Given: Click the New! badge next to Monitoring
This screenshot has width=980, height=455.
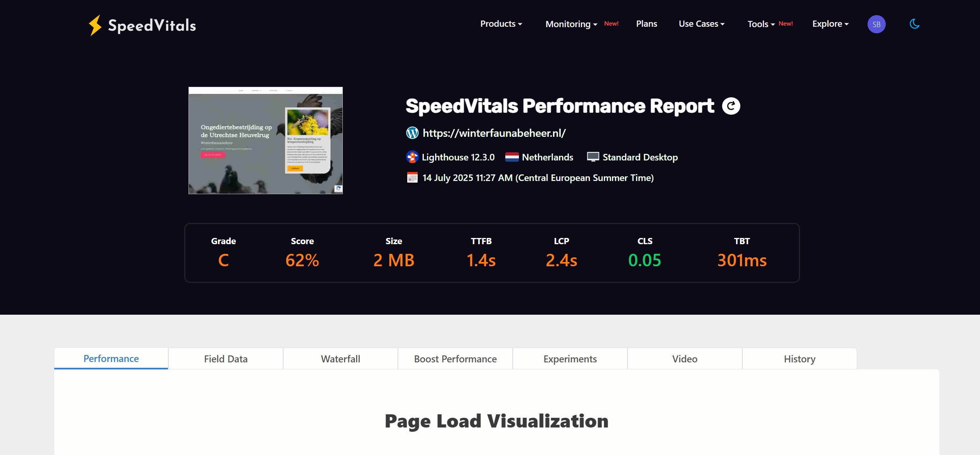Looking at the screenshot, I should (x=611, y=23).
